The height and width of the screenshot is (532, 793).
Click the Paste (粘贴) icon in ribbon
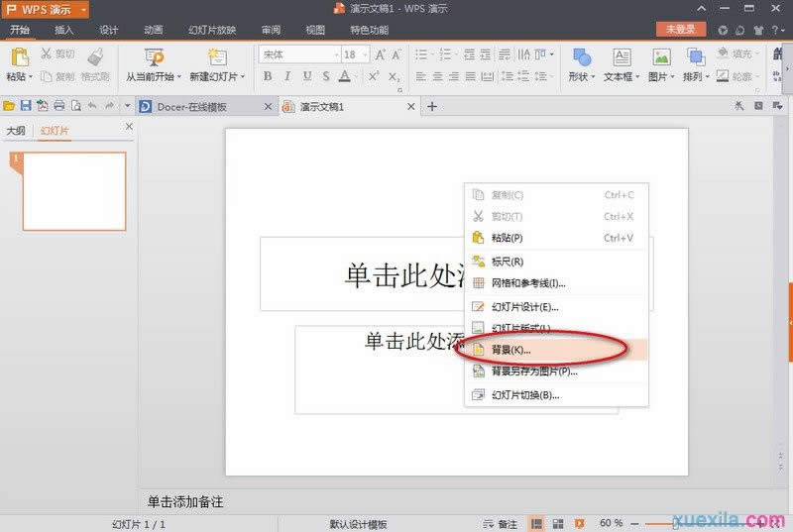[19, 56]
